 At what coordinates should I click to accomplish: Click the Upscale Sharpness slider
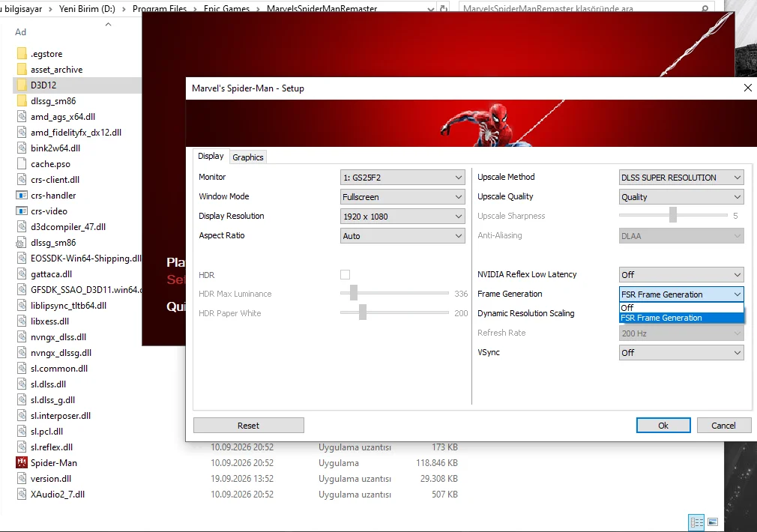pyautogui.click(x=673, y=215)
